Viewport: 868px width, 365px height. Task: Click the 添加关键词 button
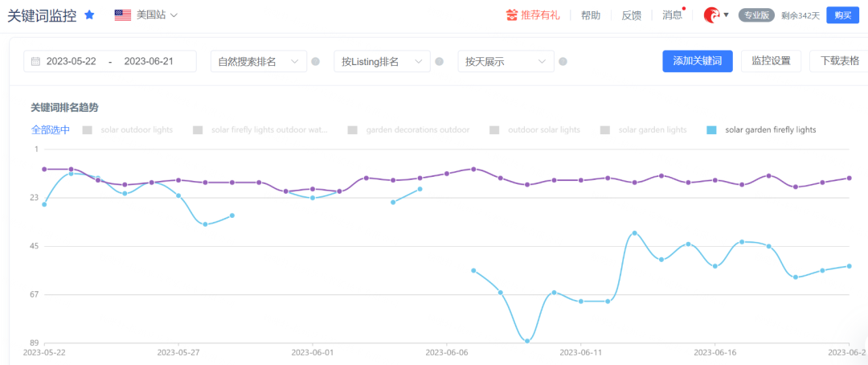point(698,61)
